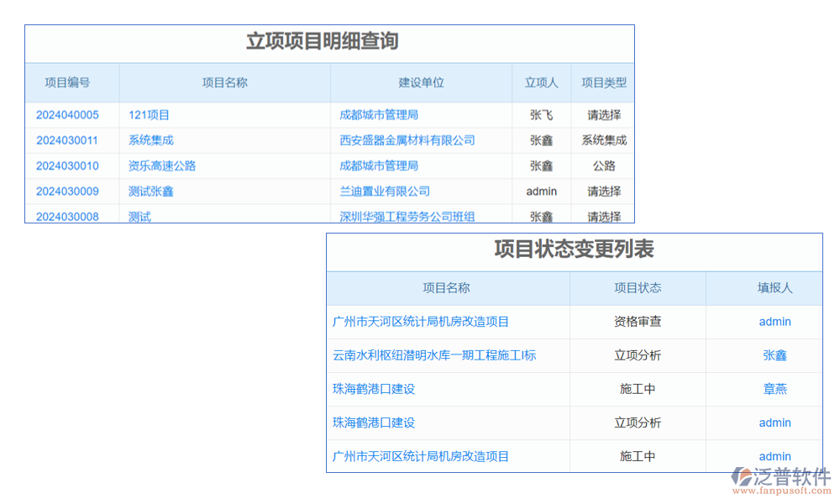
Task: Click the 建设单位 column header
Action: [x=421, y=82]
